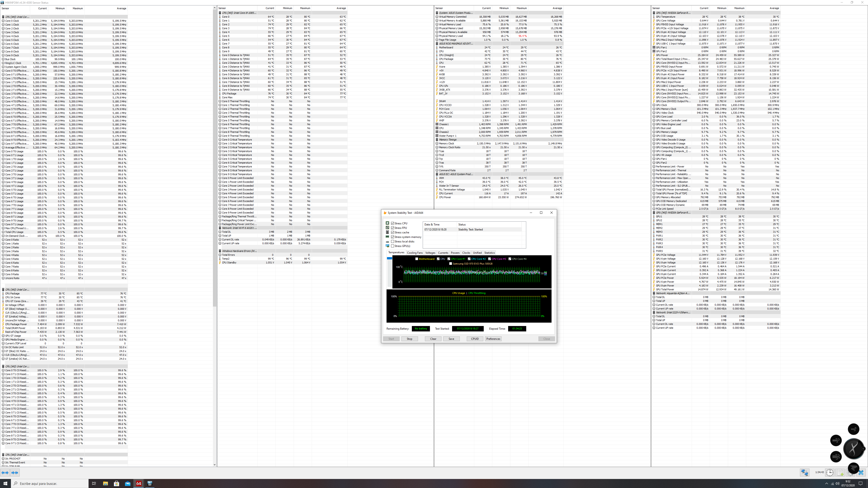Click the clock reset timer icon
This screenshot has width=868, height=488.
pyautogui.click(x=830, y=472)
